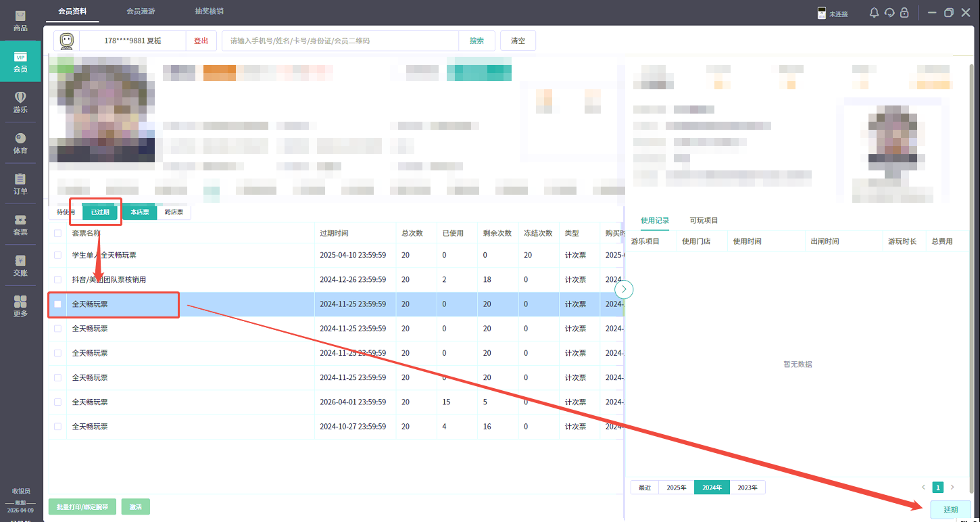
Task: Go to 订单 orders in the sidebar
Action: (20, 183)
